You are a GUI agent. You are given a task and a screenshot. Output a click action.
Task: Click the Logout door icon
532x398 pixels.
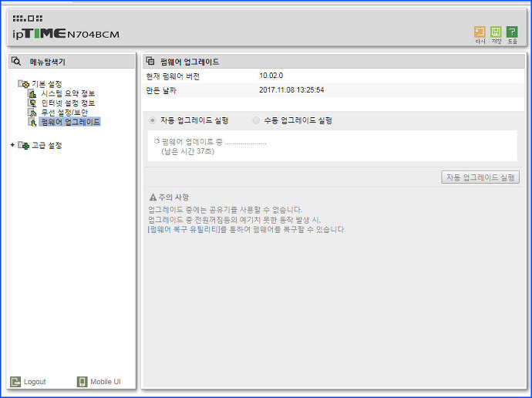click(15, 382)
